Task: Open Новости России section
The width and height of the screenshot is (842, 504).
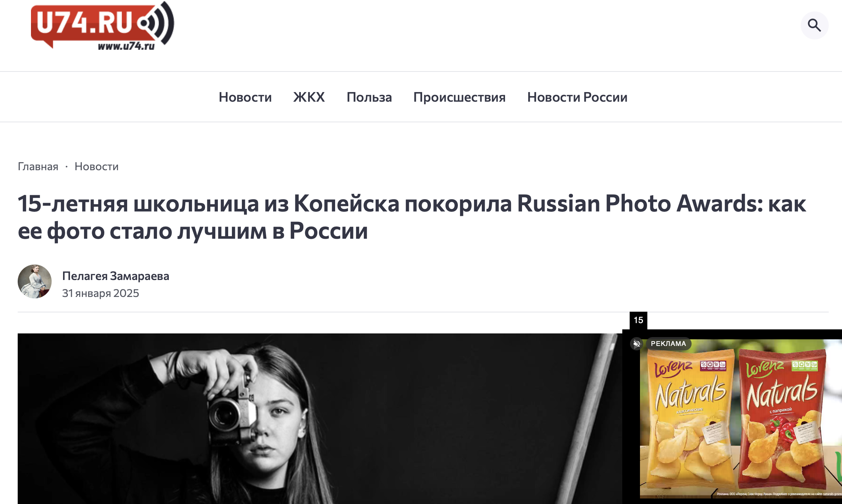Action: coord(577,97)
